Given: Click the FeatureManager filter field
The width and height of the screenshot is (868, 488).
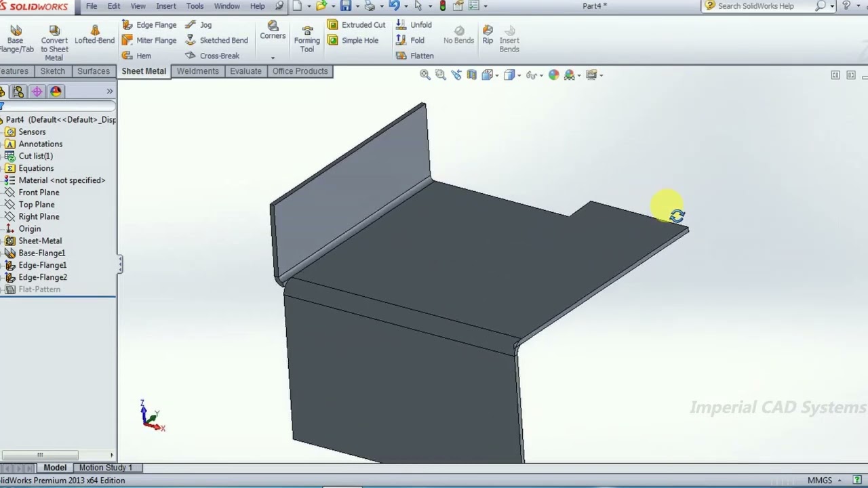Looking at the screenshot, I should click(58, 106).
